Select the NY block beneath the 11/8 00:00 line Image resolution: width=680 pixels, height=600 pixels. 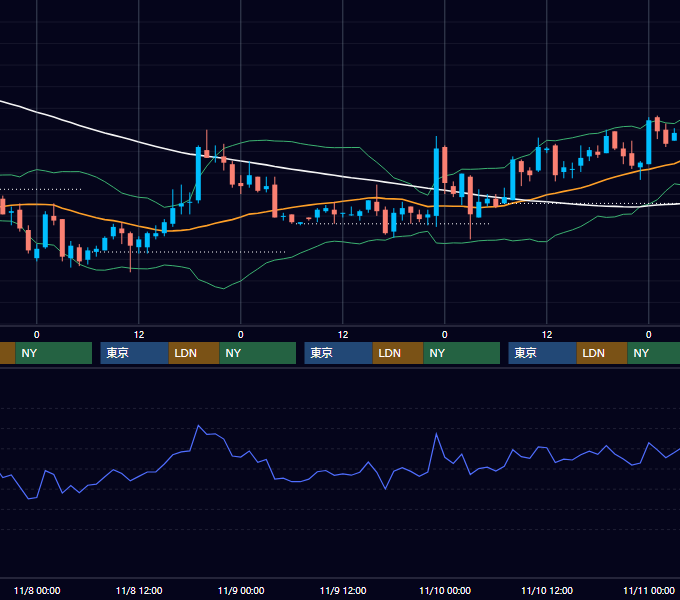[54, 353]
